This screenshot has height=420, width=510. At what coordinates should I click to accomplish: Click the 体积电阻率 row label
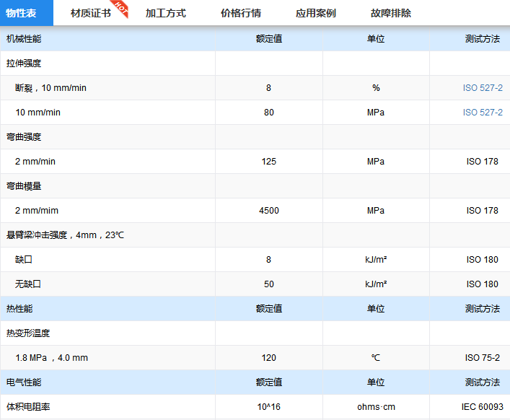click(28, 407)
